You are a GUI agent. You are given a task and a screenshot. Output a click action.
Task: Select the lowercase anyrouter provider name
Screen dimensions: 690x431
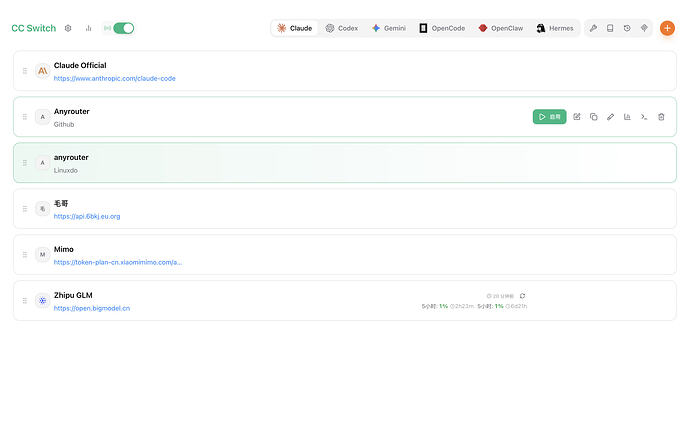coord(71,157)
